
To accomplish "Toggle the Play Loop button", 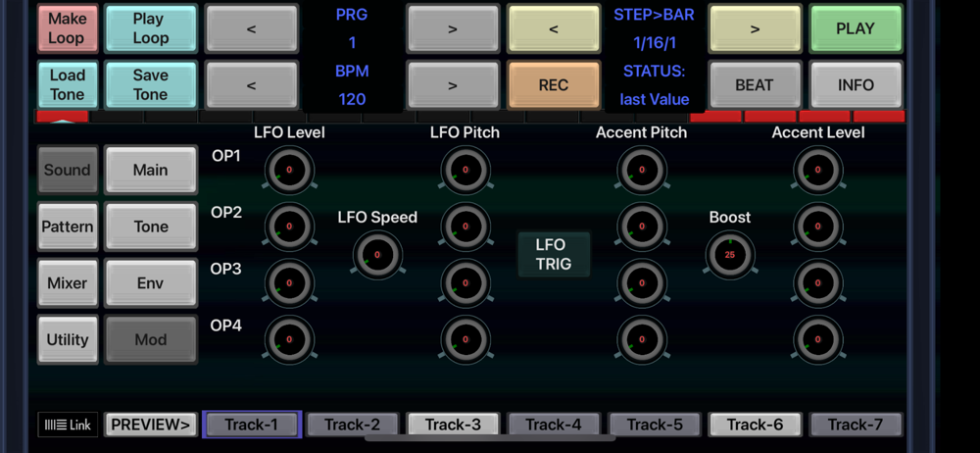I will click(151, 28).
